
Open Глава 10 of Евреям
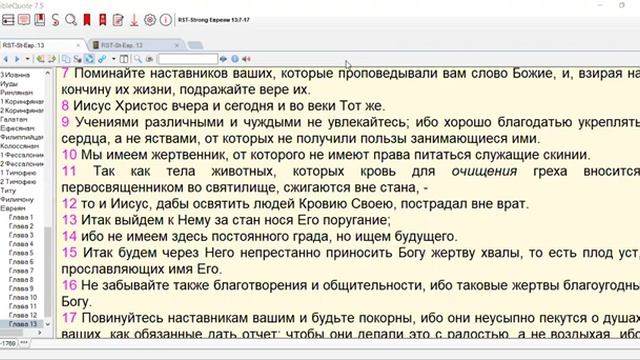pos(23,298)
